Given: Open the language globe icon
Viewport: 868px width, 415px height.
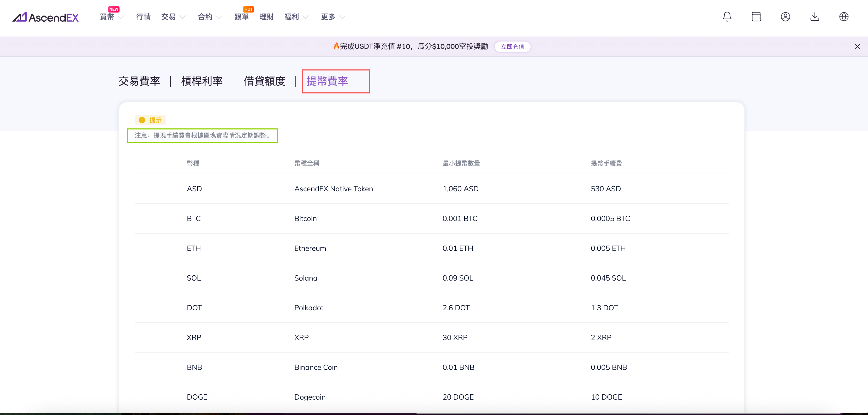Looking at the screenshot, I should click(x=843, y=17).
